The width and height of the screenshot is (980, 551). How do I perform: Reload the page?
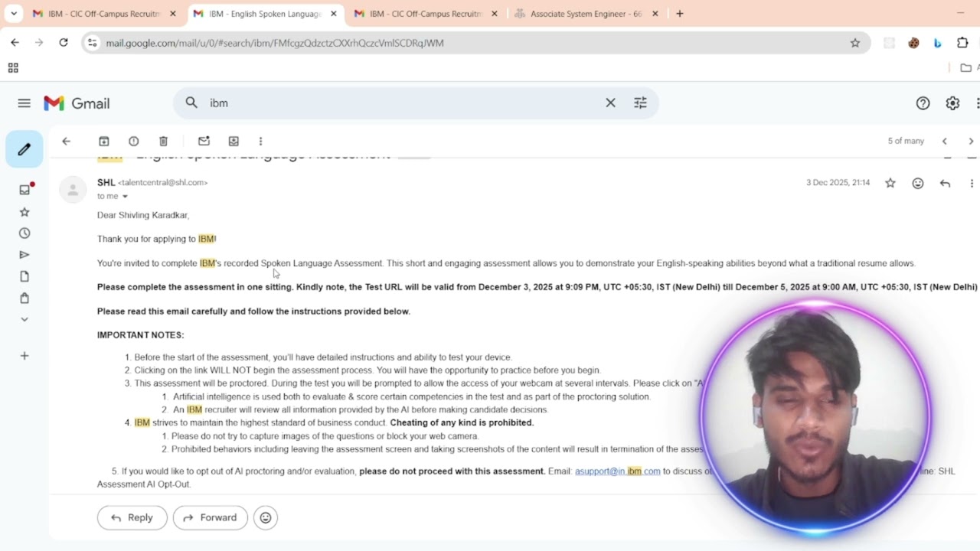pyautogui.click(x=64, y=43)
